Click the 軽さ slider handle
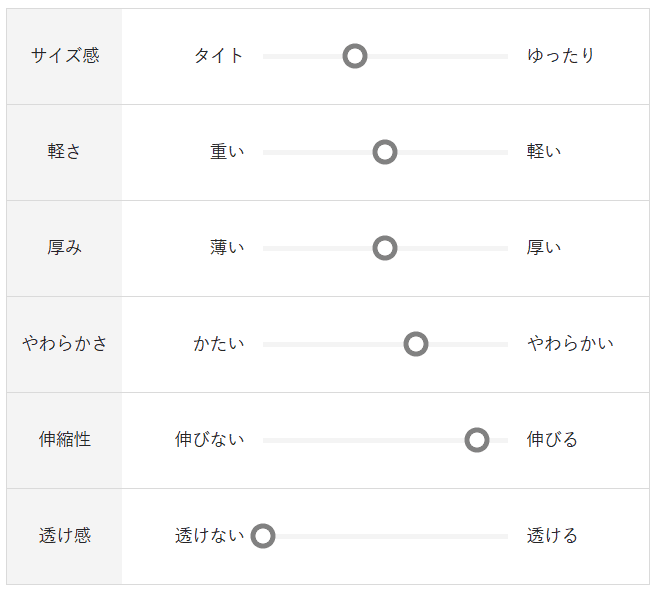Image resolution: width=660 pixels, height=594 pixels. (x=385, y=152)
